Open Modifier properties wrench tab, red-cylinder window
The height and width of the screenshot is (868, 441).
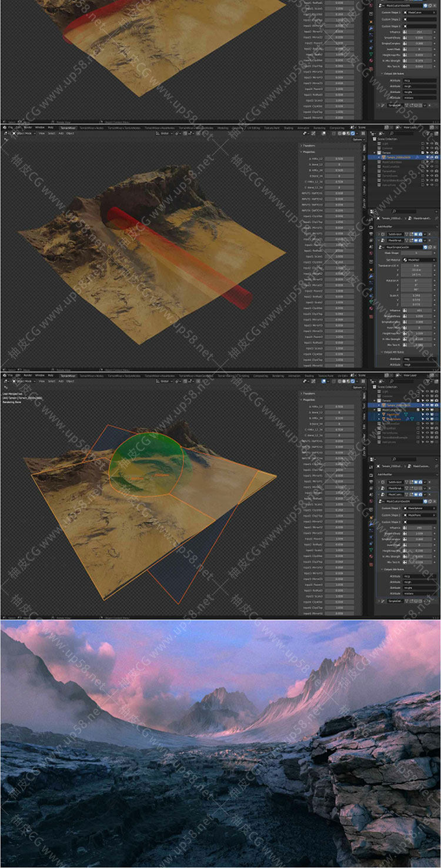[x=371, y=276]
